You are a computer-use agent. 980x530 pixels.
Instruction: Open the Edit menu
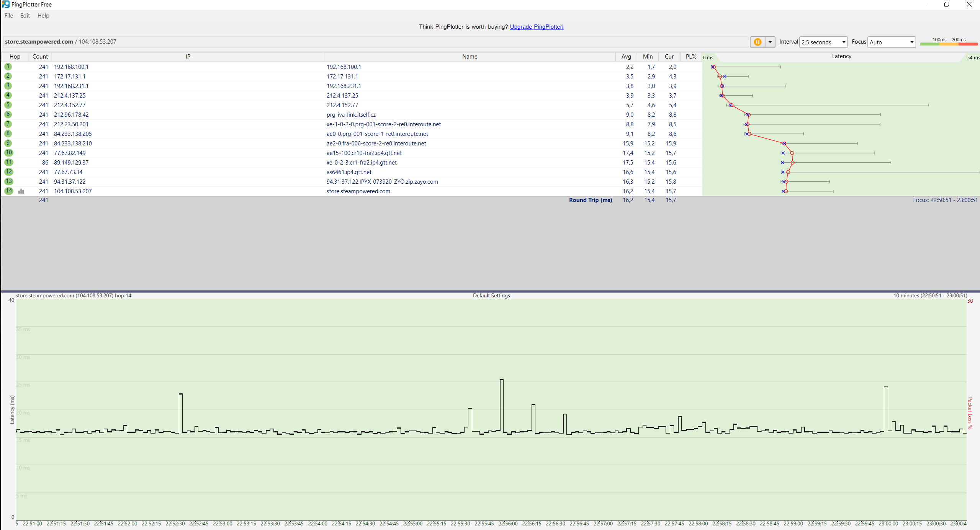(25, 16)
